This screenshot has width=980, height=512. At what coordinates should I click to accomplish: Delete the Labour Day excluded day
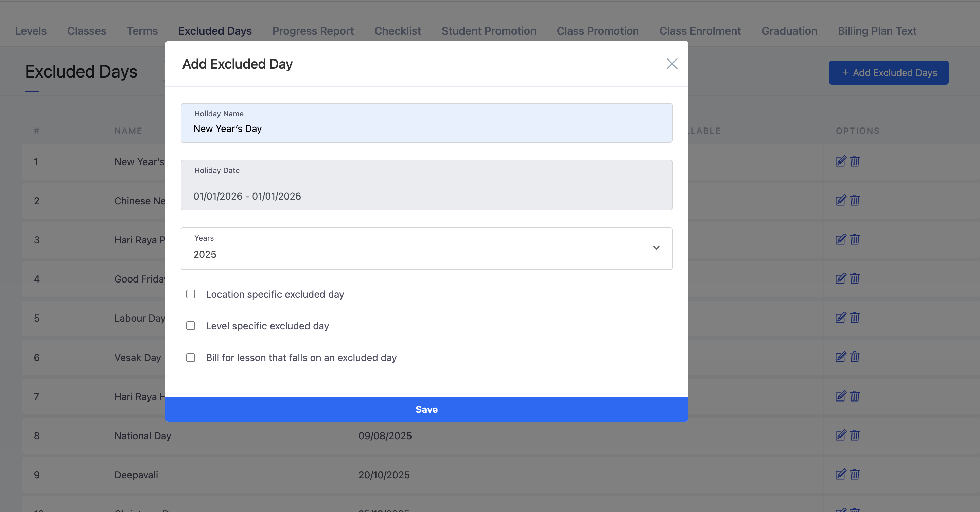855,318
